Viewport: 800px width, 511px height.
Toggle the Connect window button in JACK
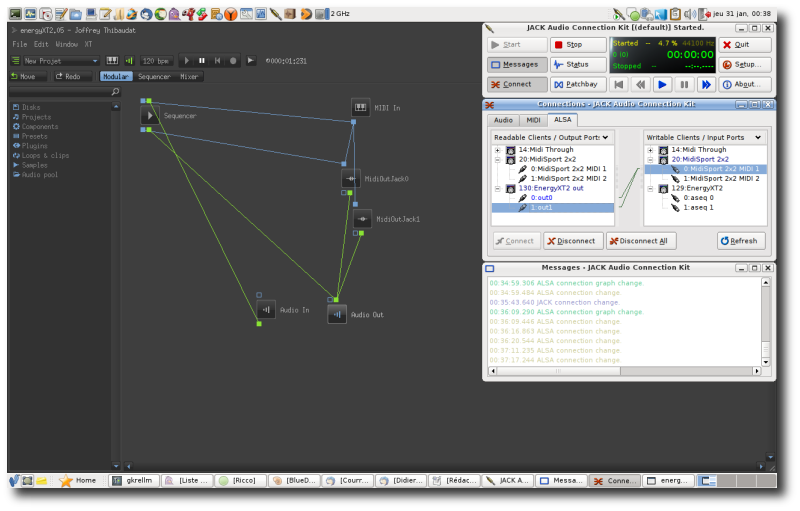[x=517, y=84]
